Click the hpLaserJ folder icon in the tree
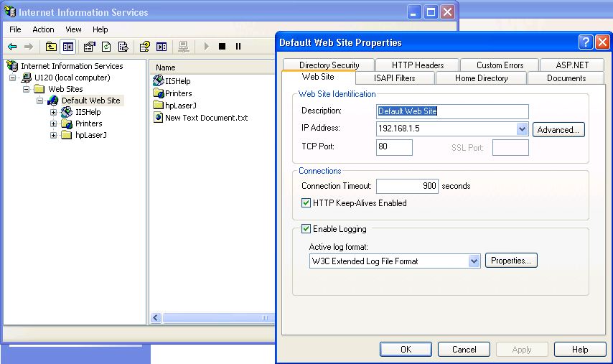The width and height of the screenshot is (613, 364). tap(67, 135)
